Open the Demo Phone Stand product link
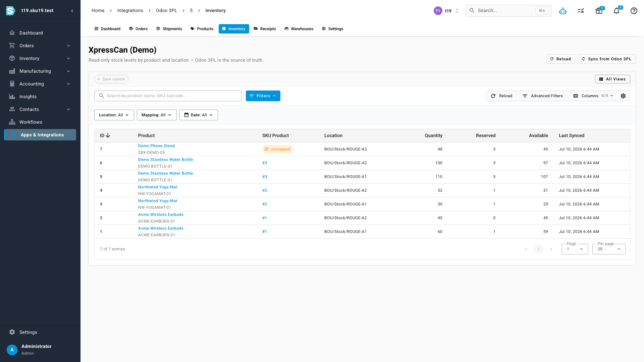 [156, 146]
